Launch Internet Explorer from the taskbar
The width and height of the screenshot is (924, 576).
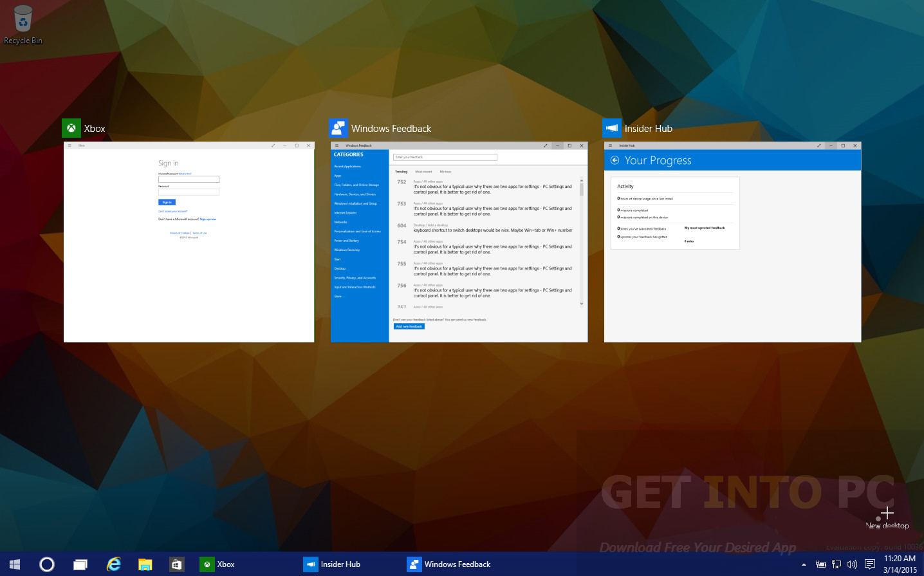pos(114,564)
